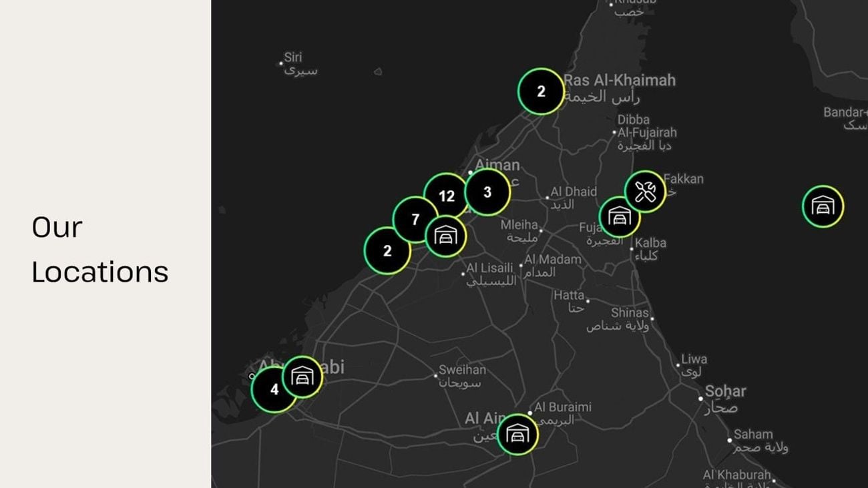
Task: Click the Hatta location label
Action: click(568, 295)
